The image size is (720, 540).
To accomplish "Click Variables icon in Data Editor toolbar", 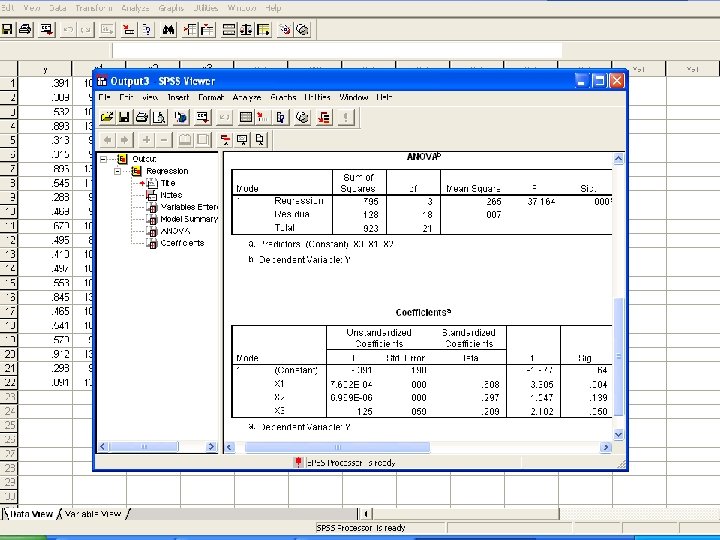I will pyautogui.click(x=146, y=30).
